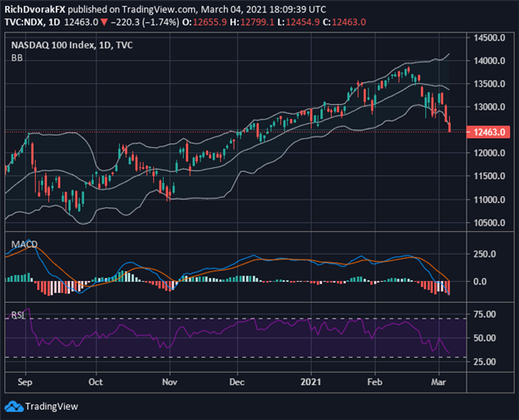The height and width of the screenshot is (420, 519).
Task: Click the MACD indicator label
Action: click(x=24, y=245)
